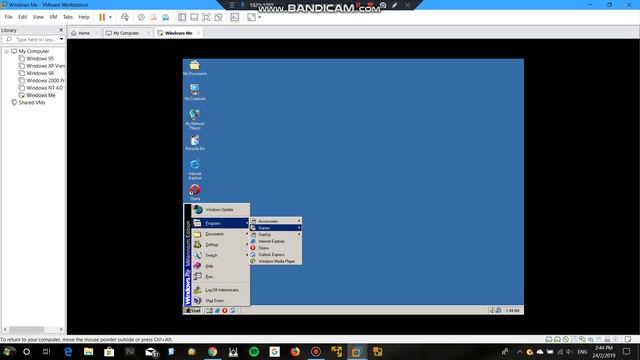Open the power options dropdown beside pause
Viewport: 640px width, 360px height.
(110, 17)
